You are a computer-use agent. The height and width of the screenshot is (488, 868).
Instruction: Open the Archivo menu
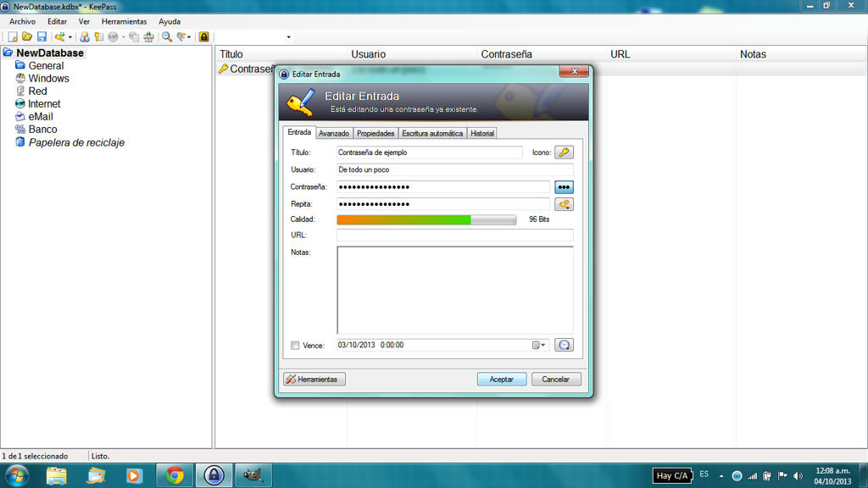[22, 21]
